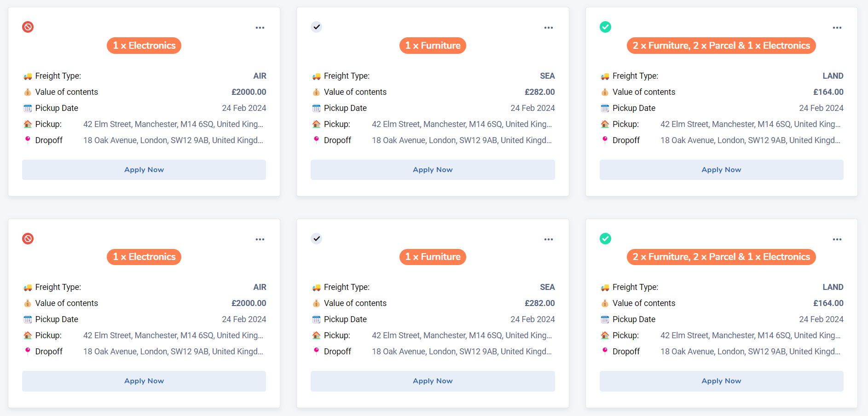Open more options on top SEA Furniture card
868x416 pixels.
click(x=549, y=28)
